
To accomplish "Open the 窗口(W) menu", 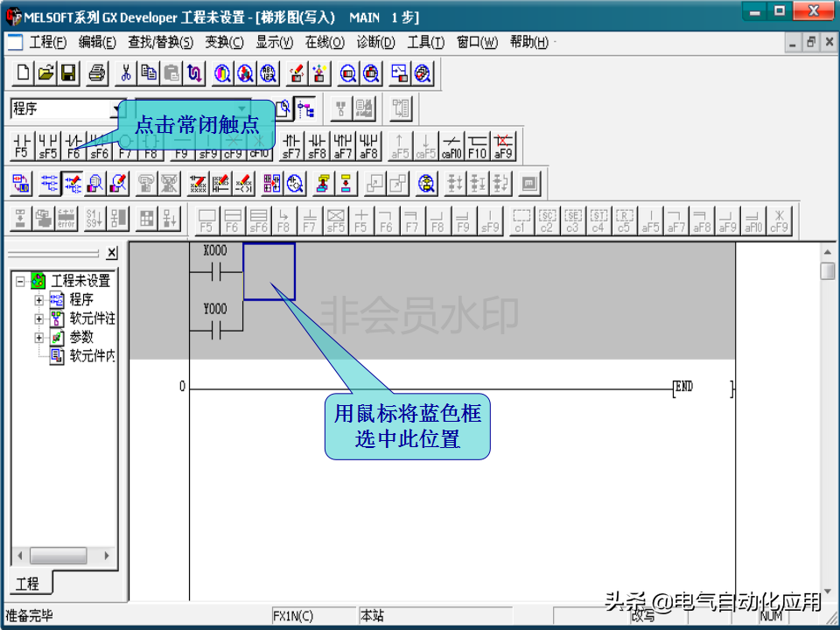I will (477, 42).
